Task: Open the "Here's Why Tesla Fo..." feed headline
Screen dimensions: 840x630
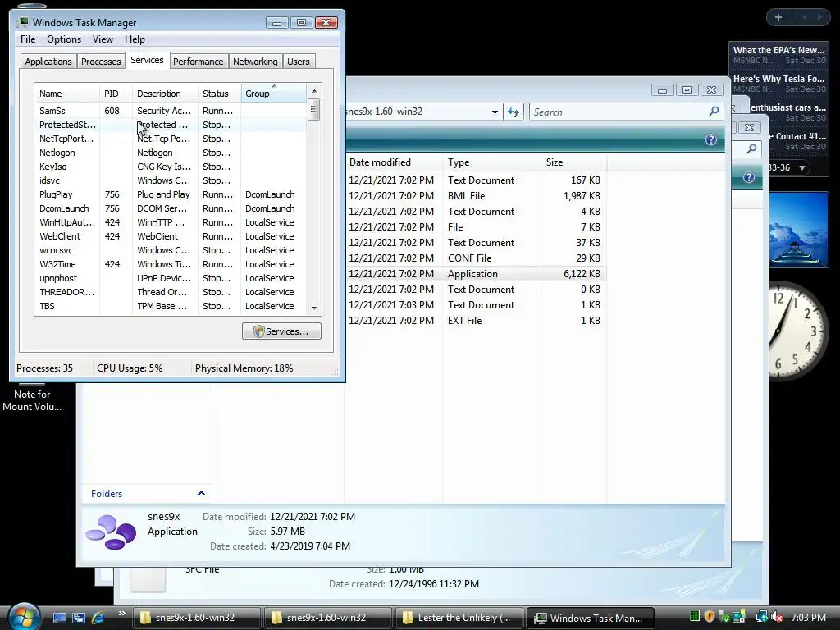Action: click(x=779, y=79)
